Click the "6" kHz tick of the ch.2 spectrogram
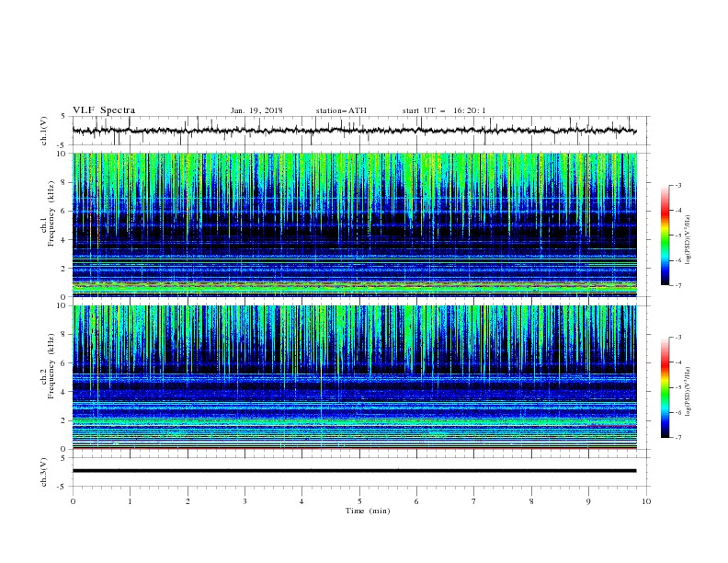The image size is (728, 563). coord(64,363)
